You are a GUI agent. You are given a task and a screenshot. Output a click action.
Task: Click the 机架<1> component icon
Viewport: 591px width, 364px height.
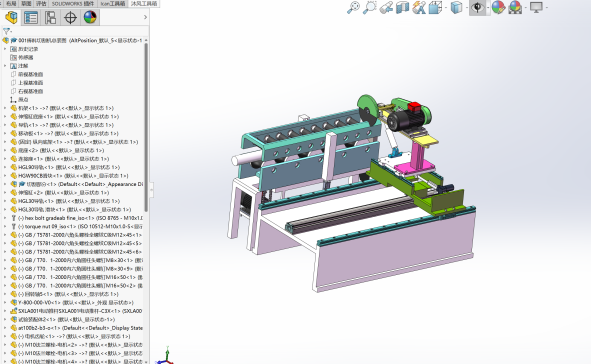14,108
